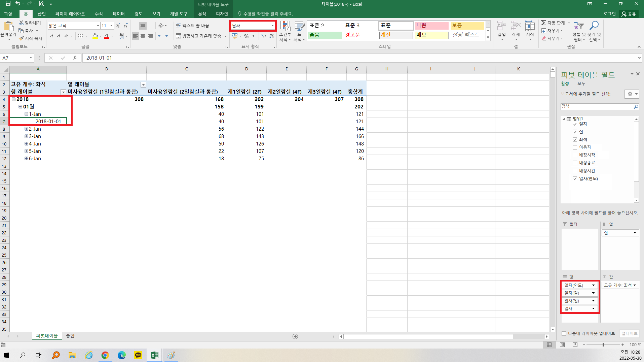Click the Undo arrow in title bar
Screen dimensions: 644x362
[18, 4]
